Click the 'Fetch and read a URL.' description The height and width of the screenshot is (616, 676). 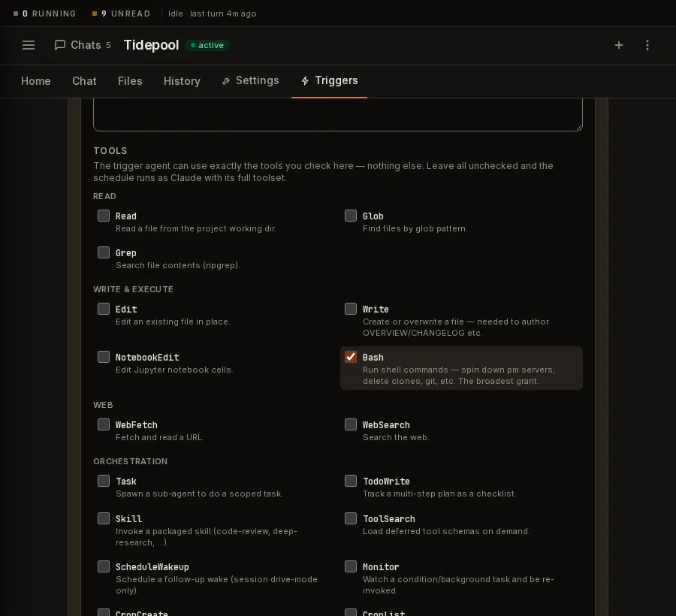pos(159,437)
